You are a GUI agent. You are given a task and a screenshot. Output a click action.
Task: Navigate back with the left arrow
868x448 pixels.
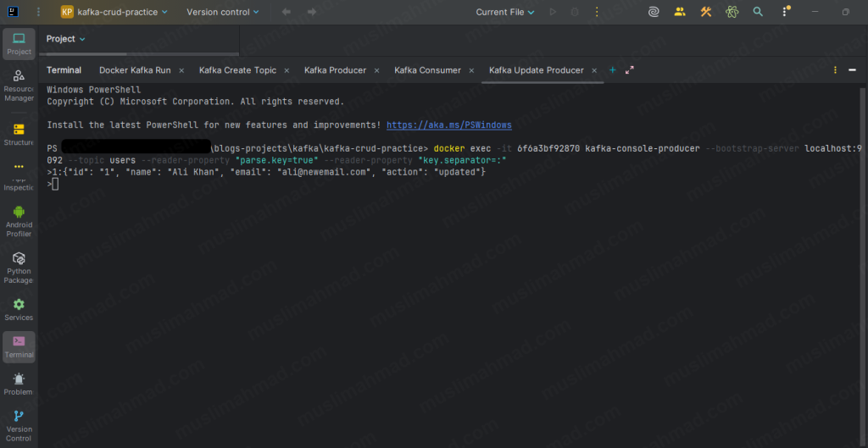coord(287,12)
